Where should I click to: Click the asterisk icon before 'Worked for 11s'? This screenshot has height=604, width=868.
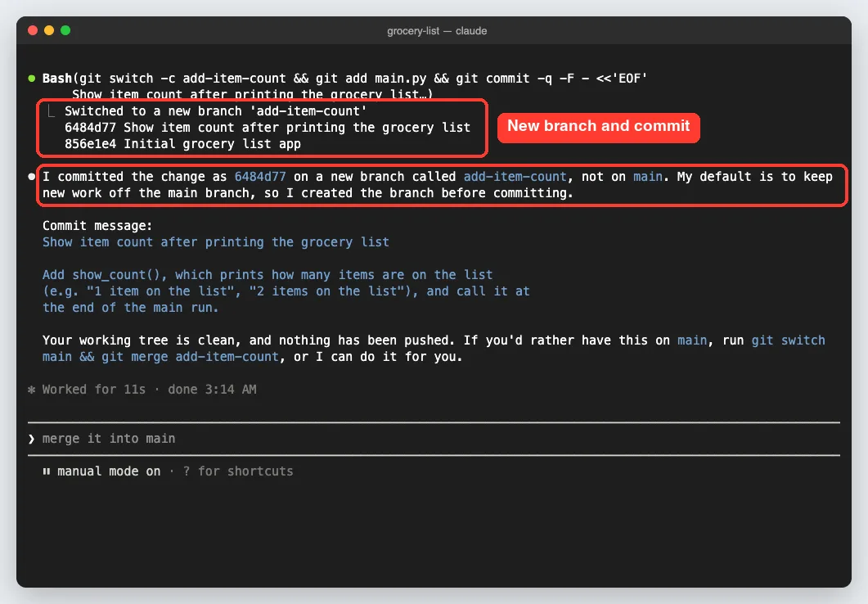[32, 390]
